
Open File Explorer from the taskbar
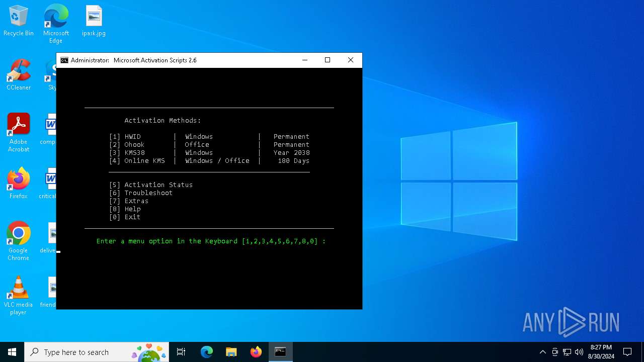pos(231,352)
